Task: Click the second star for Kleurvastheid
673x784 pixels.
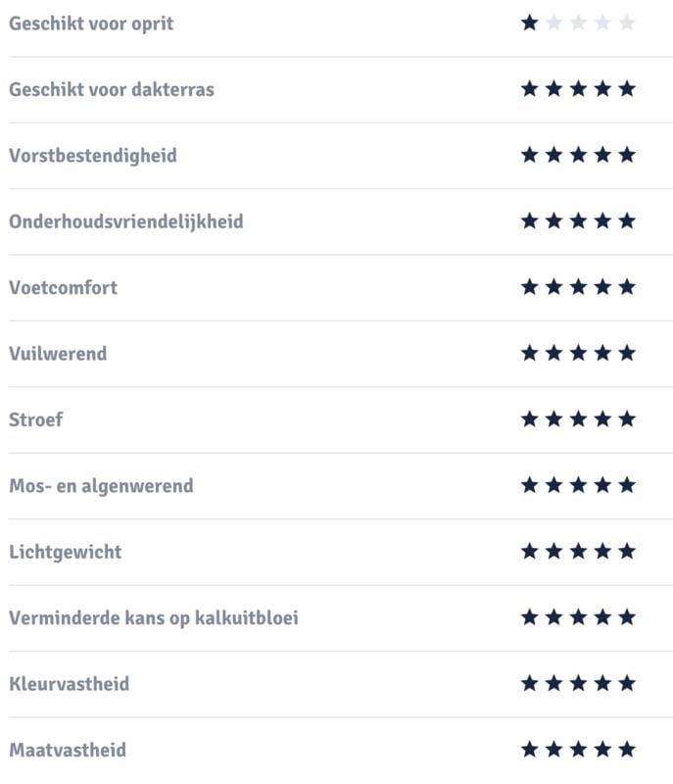Action: pos(553,683)
